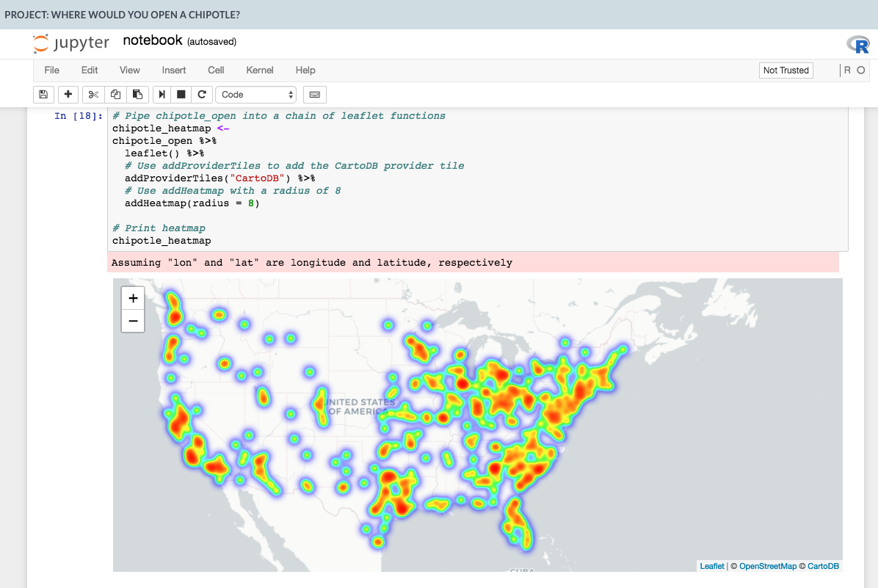Open the Kernel menu
This screenshot has width=878, height=588.
pyautogui.click(x=260, y=70)
